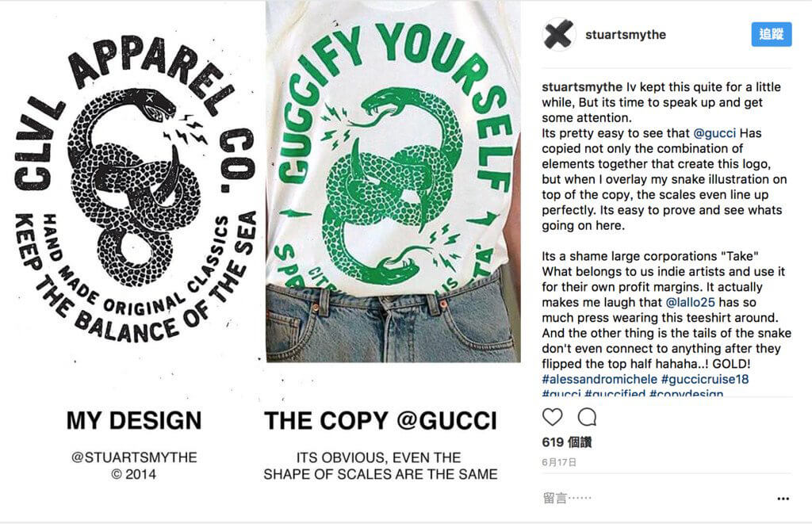The width and height of the screenshot is (812, 524).
Task: Open the stuartsmythe profile avatar
Action: click(x=558, y=35)
